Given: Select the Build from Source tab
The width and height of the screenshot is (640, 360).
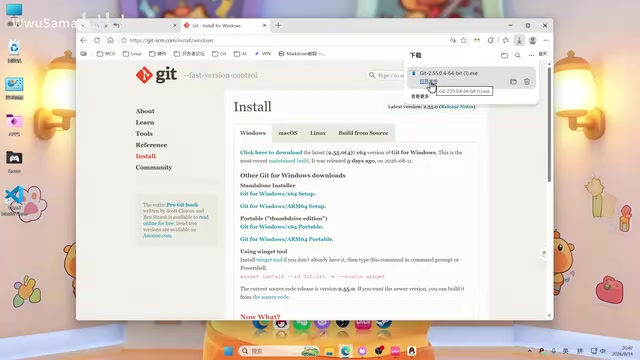Looking at the screenshot, I should [363, 133].
